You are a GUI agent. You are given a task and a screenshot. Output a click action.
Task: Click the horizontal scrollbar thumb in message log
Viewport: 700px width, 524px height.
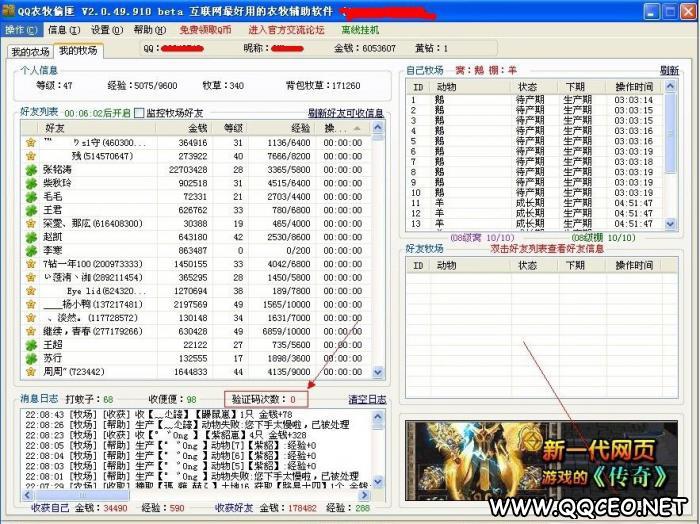82,495
